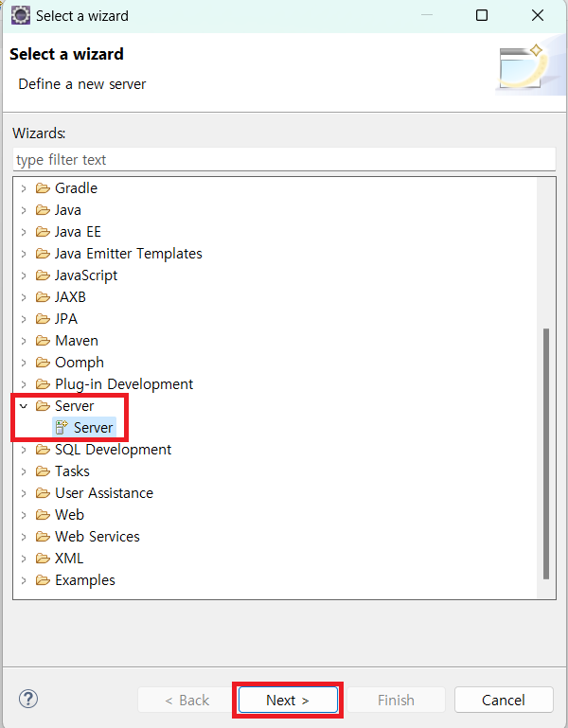Select the Java EE folder icon
The image size is (568, 728).
tap(43, 232)
